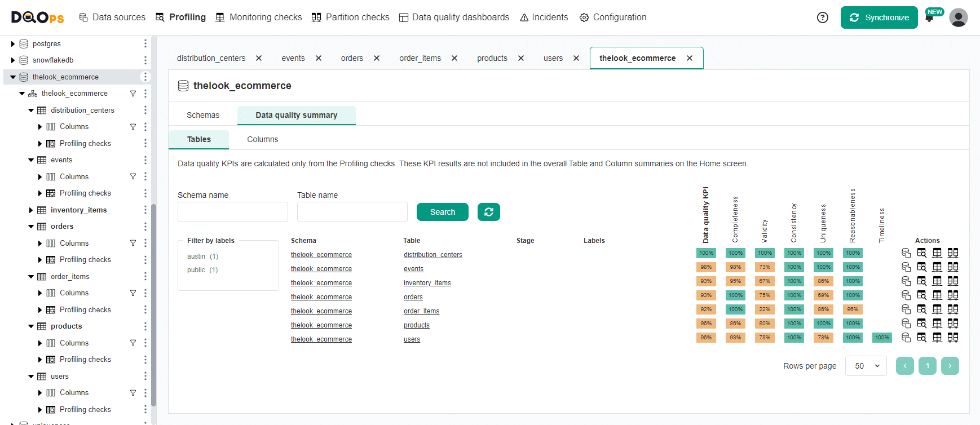Open Partition checks icon for inventory_items row
Viewport: 980px width, 425px height.
pos(953,281)
